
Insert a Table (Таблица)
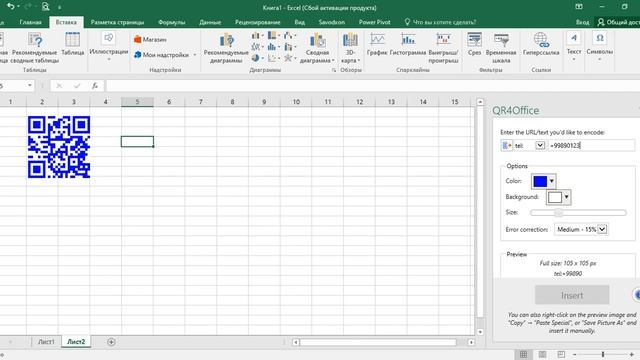tap(73, 44)
